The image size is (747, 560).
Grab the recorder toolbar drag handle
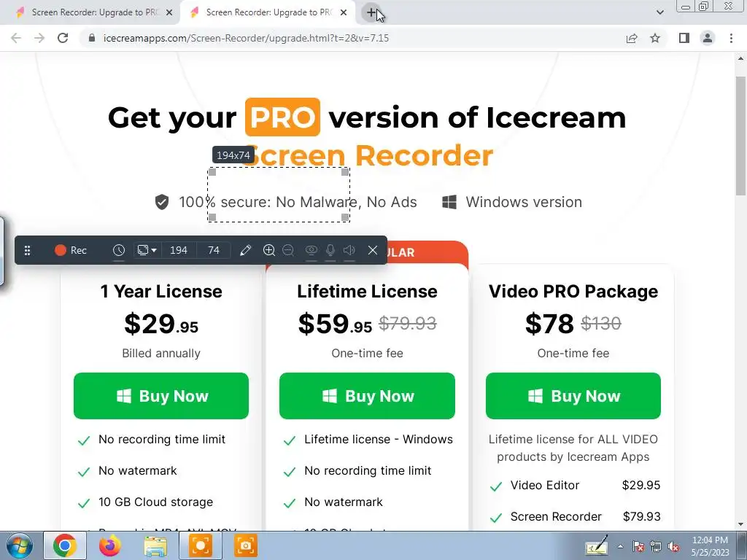tap(27, 250)
